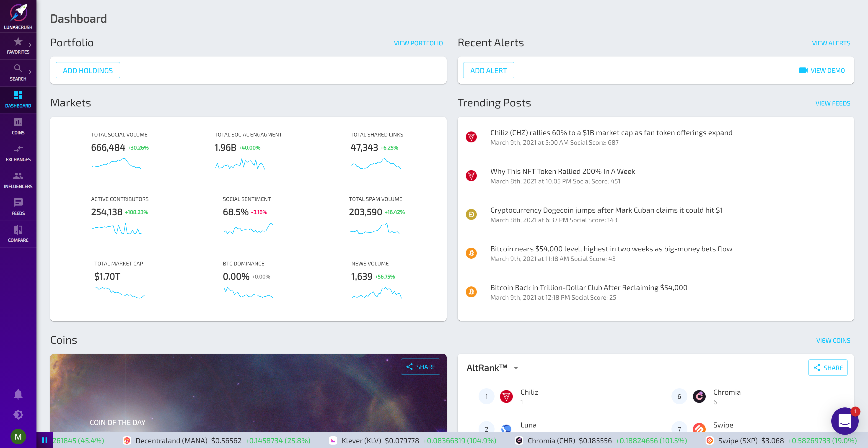
Task: Click the Add Holdings button
Action: (x=88, y=70)
